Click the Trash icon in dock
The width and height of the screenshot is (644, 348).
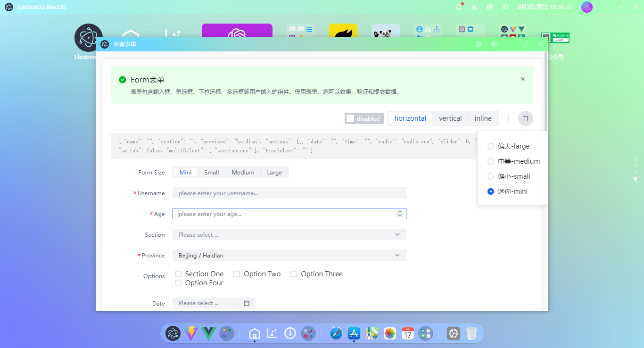(x=471, y=333)
